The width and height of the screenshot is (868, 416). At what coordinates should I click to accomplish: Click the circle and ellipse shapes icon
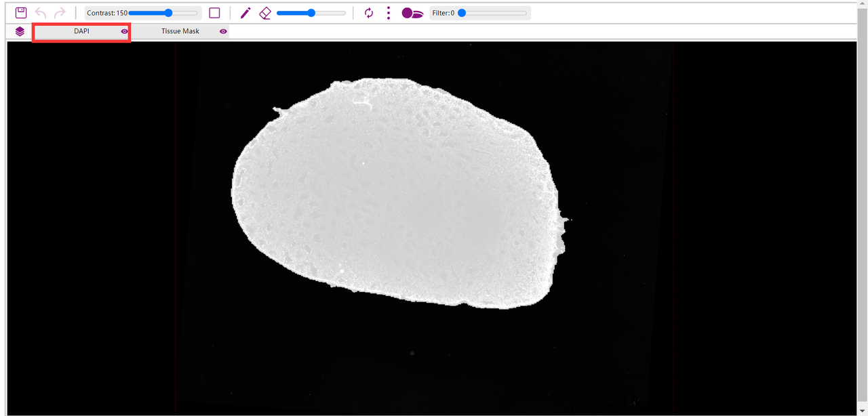coord(412,13)
